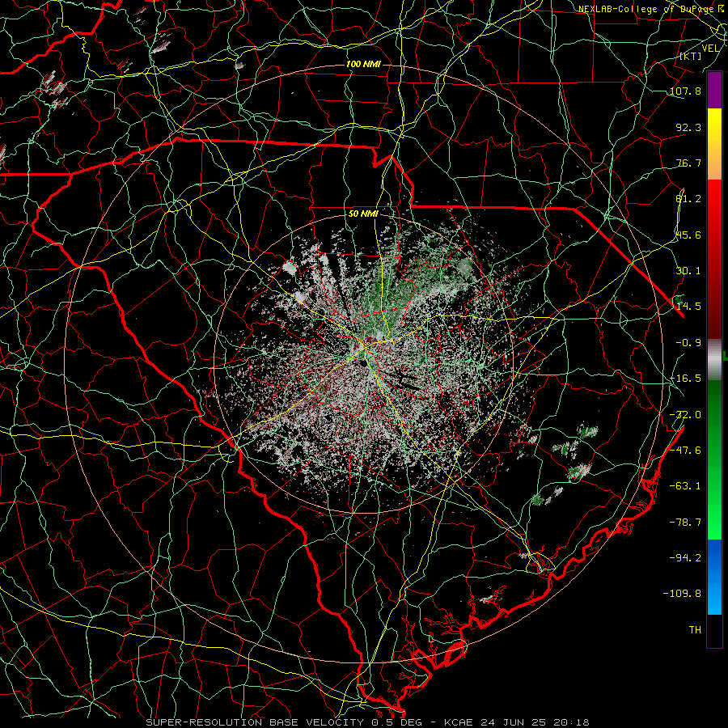Click the VEL legend title
Viewport: 728px width, 728px height.
tap(710, 49)
